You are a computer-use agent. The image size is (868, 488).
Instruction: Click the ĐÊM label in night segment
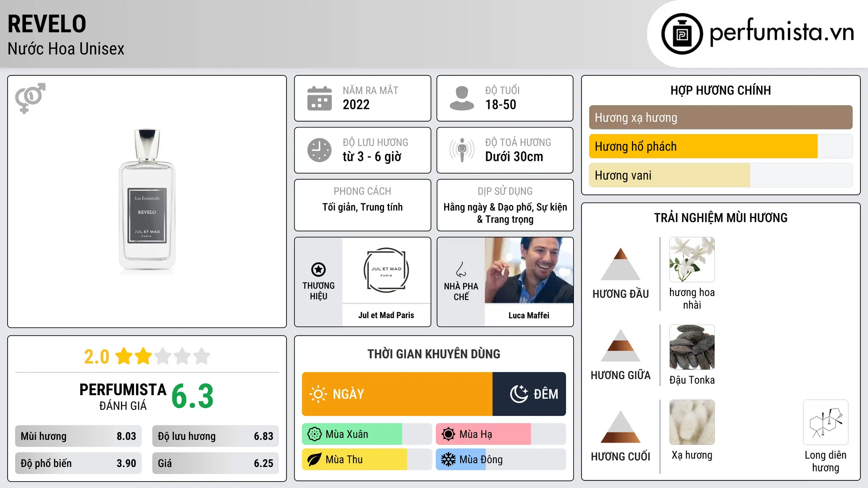[x=546, y=394]
